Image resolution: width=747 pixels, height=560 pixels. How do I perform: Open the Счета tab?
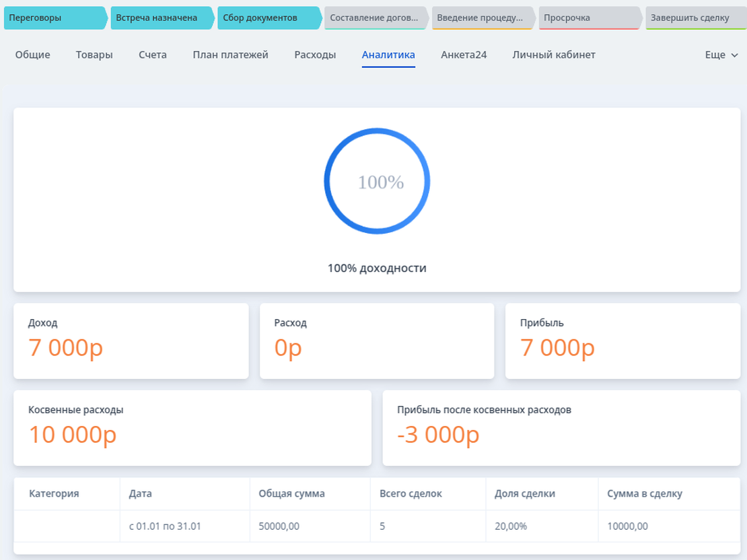[x=153, y=55]
